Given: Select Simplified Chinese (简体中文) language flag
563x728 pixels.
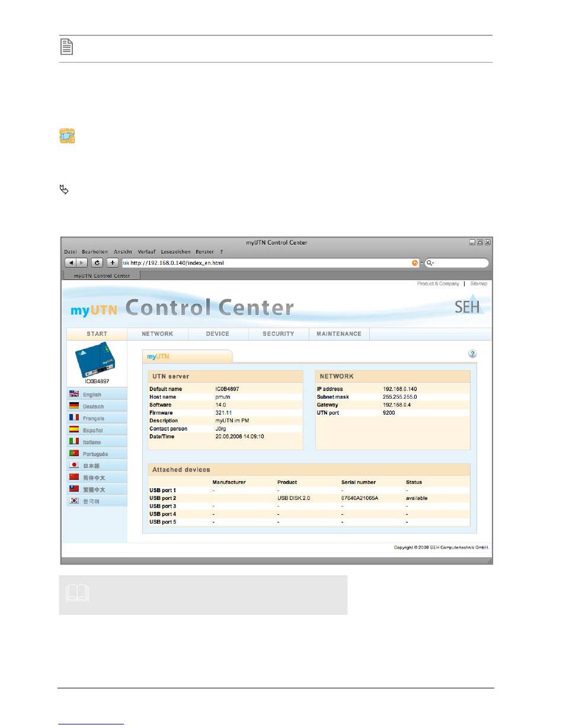Looking at the screenshot, I should click(74, 477).
